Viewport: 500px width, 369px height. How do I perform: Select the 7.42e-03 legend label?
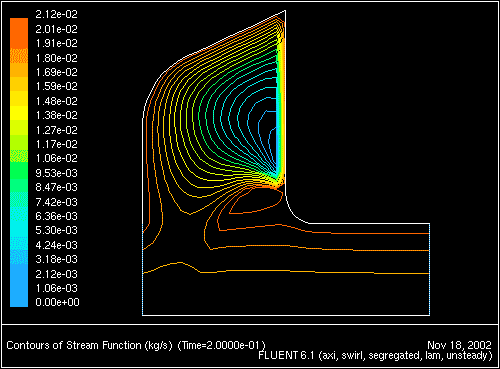(x=56, y=202)
